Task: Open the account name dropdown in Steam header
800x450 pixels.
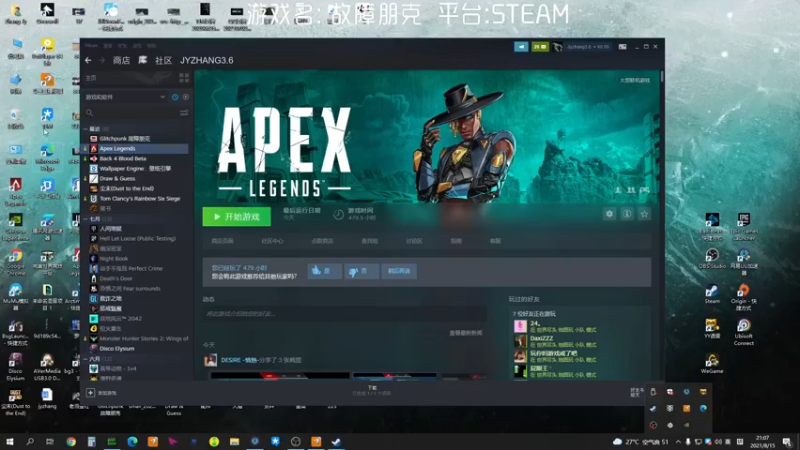Action: tap(588, 46)
